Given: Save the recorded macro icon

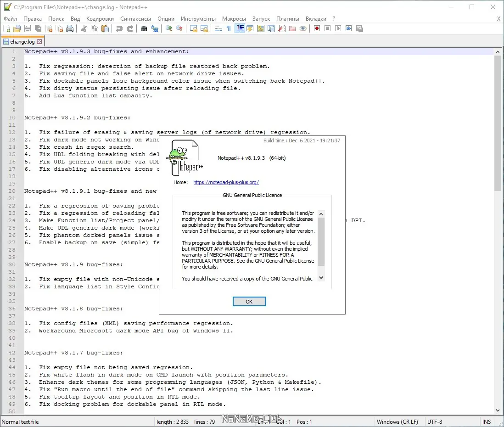Looking at the screenshot, I should point(359,28).
